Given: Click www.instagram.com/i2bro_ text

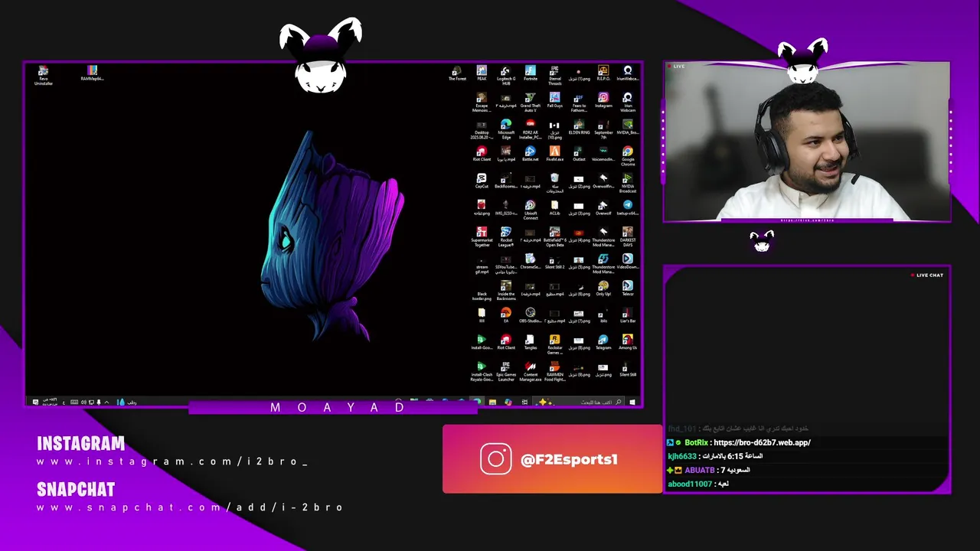Looking at the screenshot, I should (x=172, y=461).
